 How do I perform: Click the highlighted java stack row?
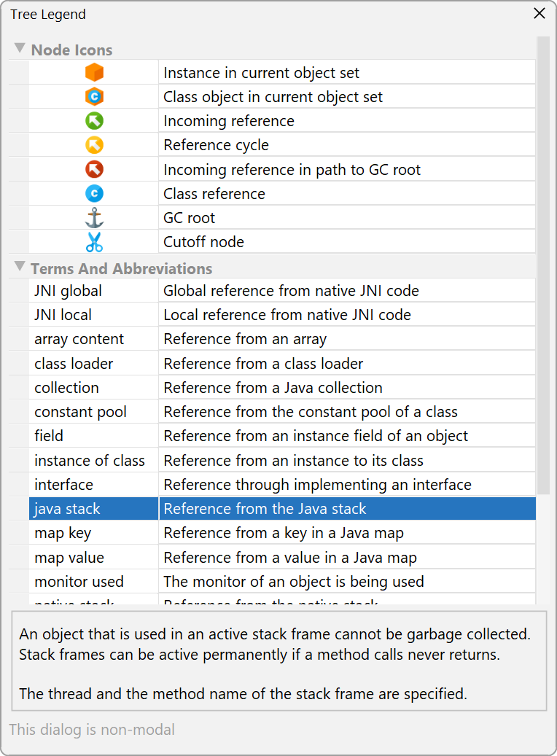(282, 509)
